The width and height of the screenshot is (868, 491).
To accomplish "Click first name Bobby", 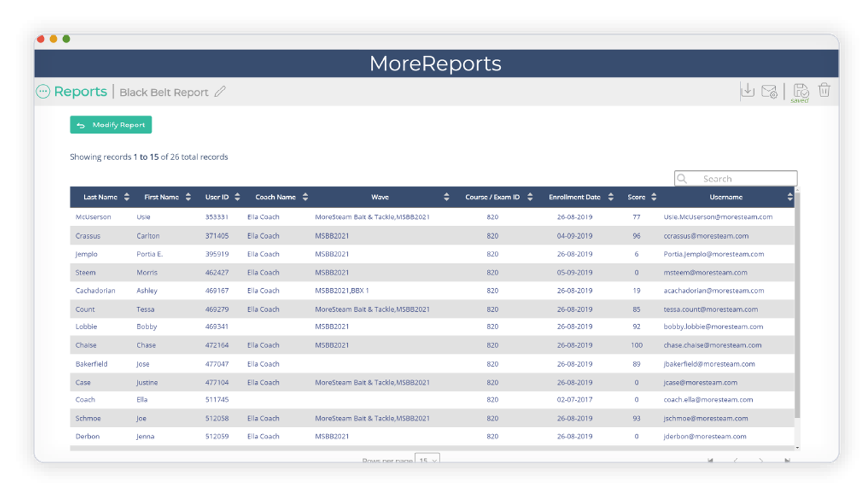I will coord(146,326).
